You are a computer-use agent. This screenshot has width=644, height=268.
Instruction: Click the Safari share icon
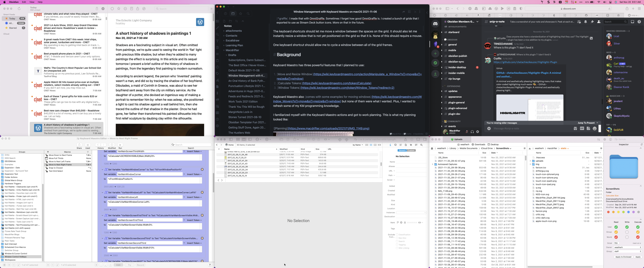pos(627,9)
